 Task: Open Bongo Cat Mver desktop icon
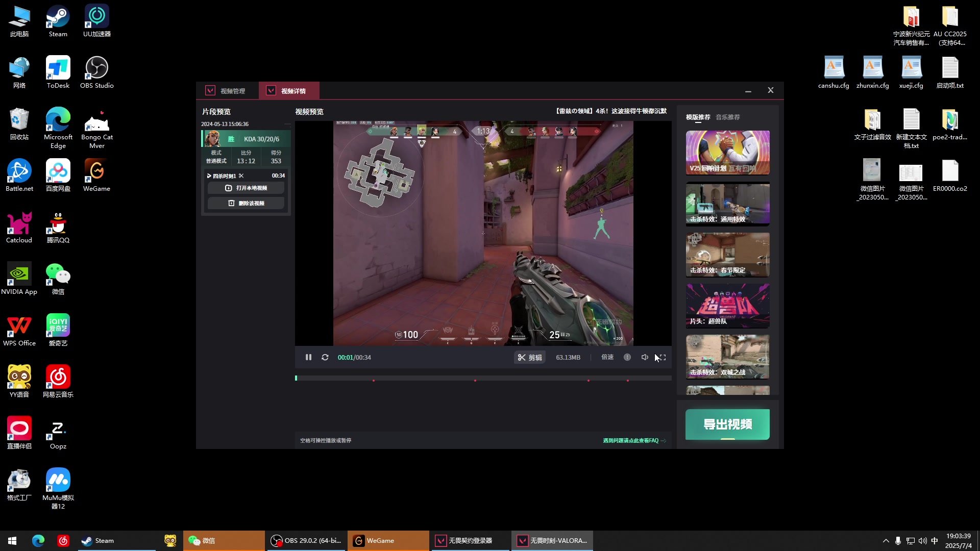coord(97,128)
